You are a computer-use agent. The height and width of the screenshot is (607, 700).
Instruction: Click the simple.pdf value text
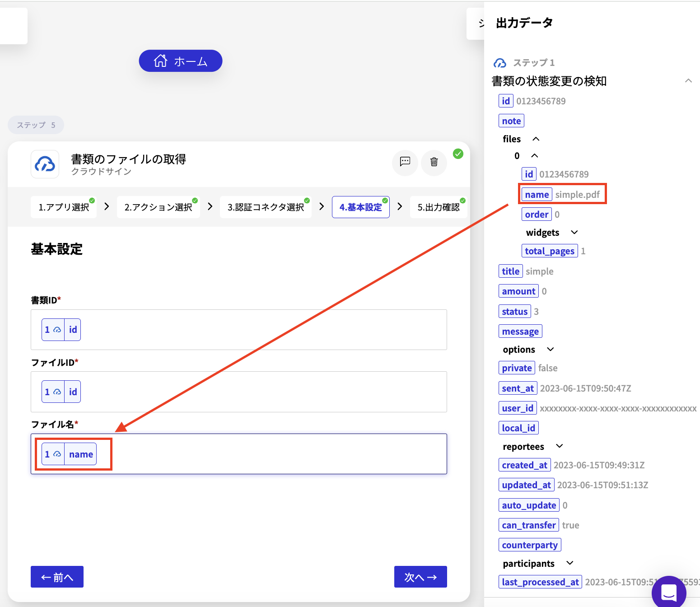[578, 195]
